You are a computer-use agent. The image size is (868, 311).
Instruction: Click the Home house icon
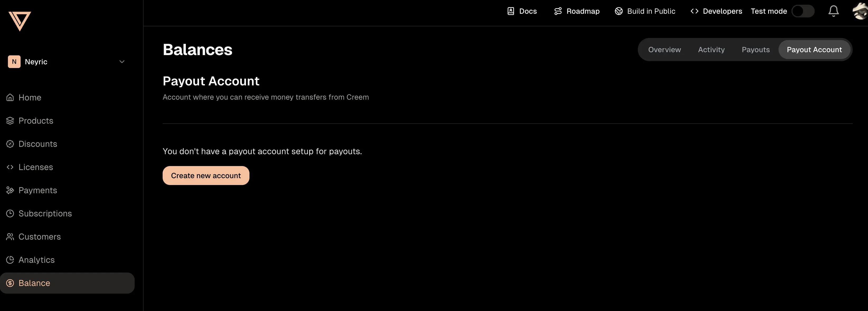coord(10,98)
